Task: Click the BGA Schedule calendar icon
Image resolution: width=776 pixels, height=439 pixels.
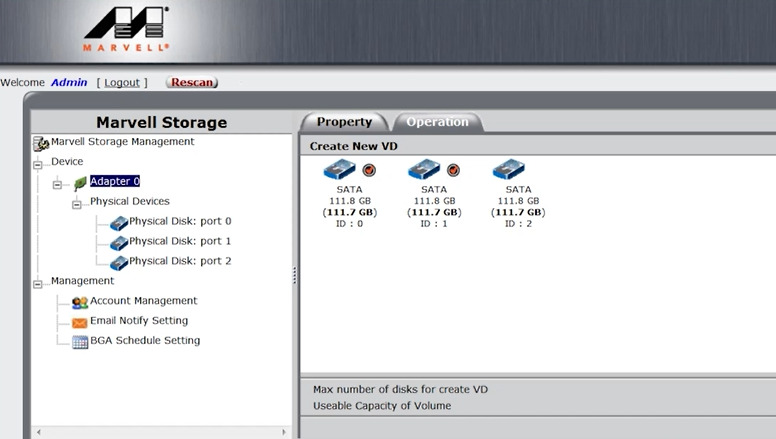Action: pyautogui.click(x=80, y=342)
